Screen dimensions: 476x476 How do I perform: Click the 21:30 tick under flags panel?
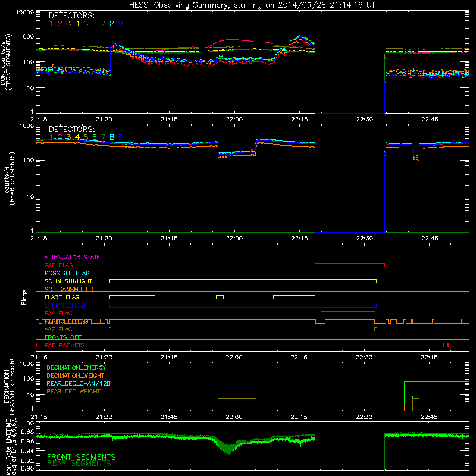104,358
